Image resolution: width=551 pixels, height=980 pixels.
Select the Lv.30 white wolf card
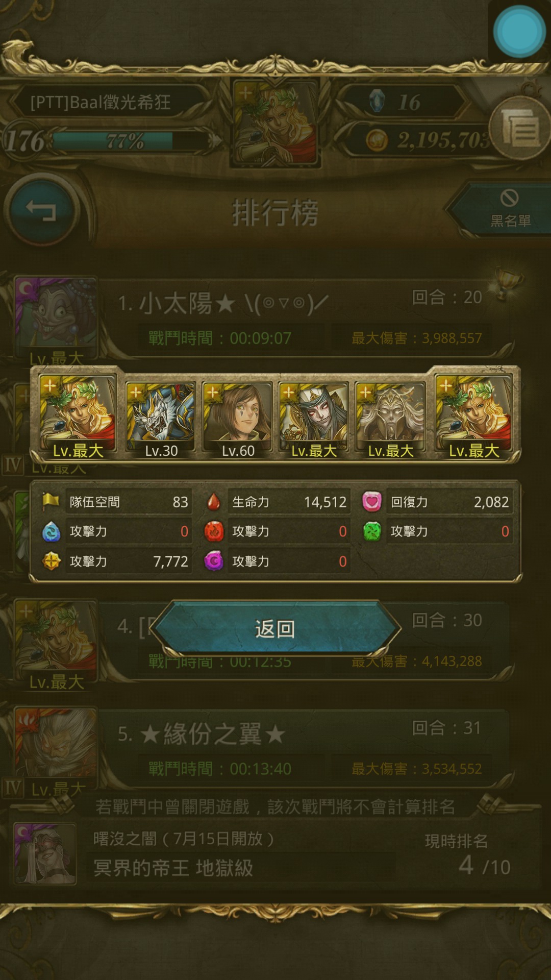(x=161, y=419)
